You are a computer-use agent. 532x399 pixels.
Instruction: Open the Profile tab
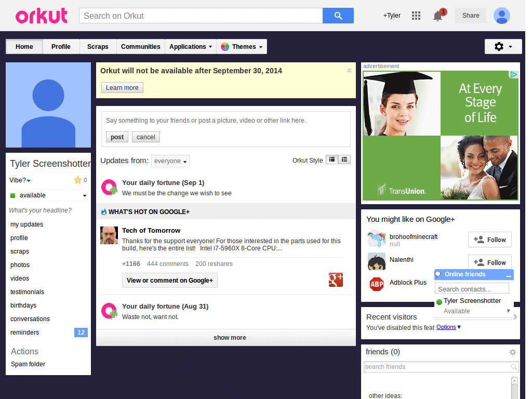[61, 47]
